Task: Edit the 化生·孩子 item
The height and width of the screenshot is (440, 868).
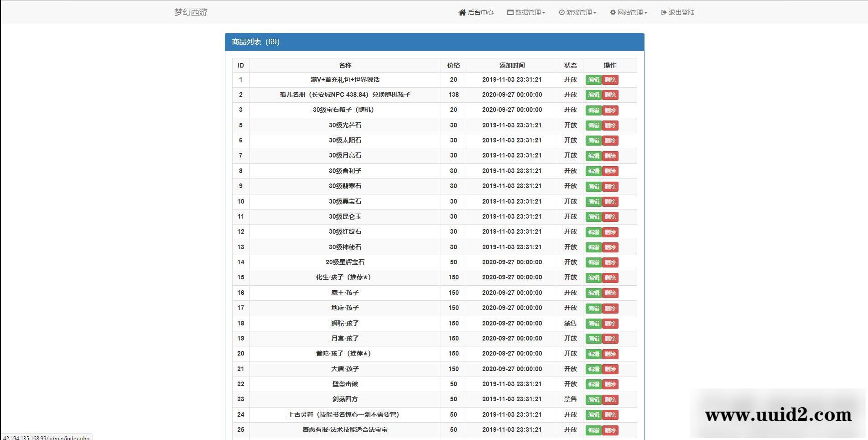Action: point(593,278)
